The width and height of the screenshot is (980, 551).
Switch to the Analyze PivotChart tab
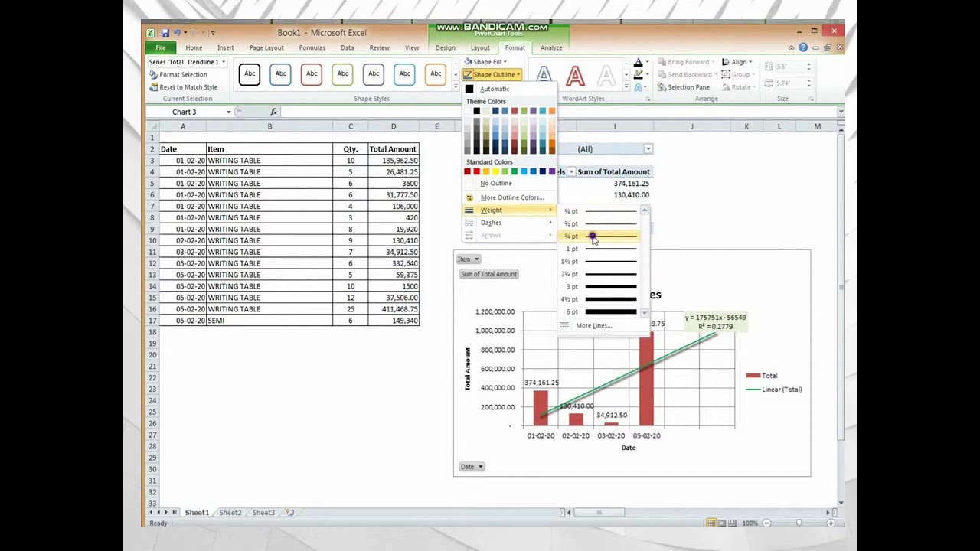pyautogui.click(x=551, y=47)
